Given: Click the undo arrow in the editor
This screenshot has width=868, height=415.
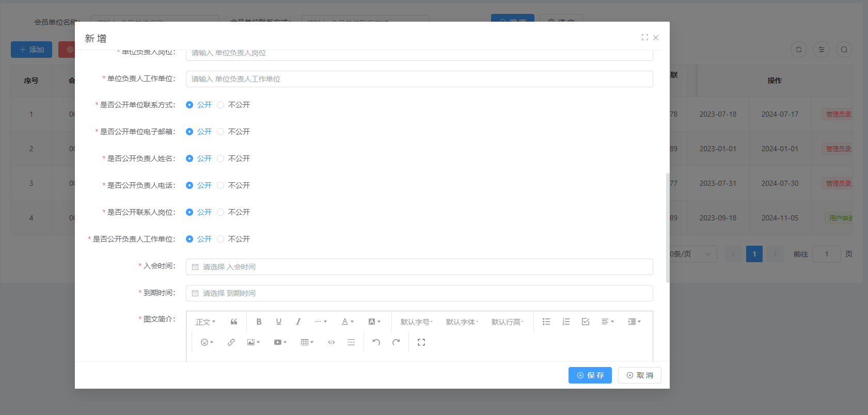Looking at the screenshot, I should [x=376, y=342].
